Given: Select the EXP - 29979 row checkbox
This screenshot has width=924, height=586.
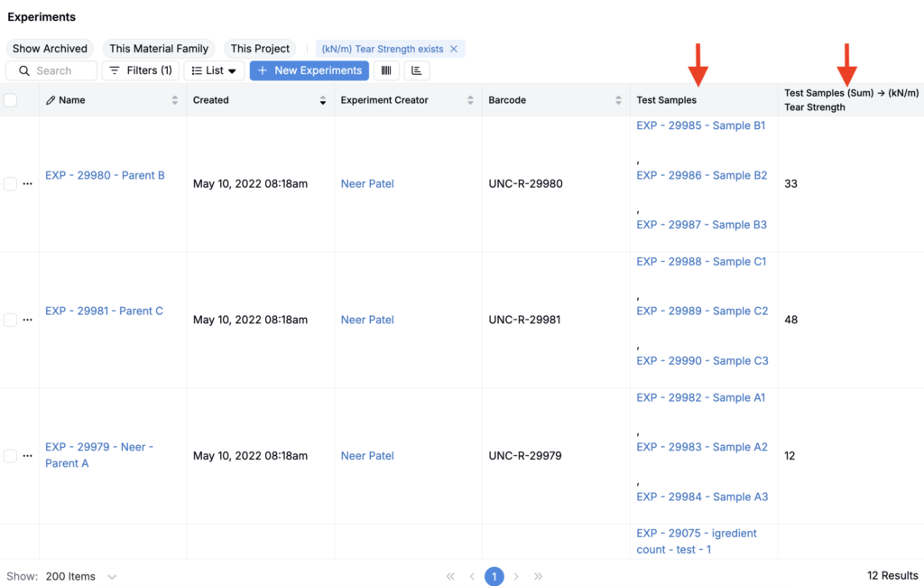Looking at the screenshot, I should 11,456.
